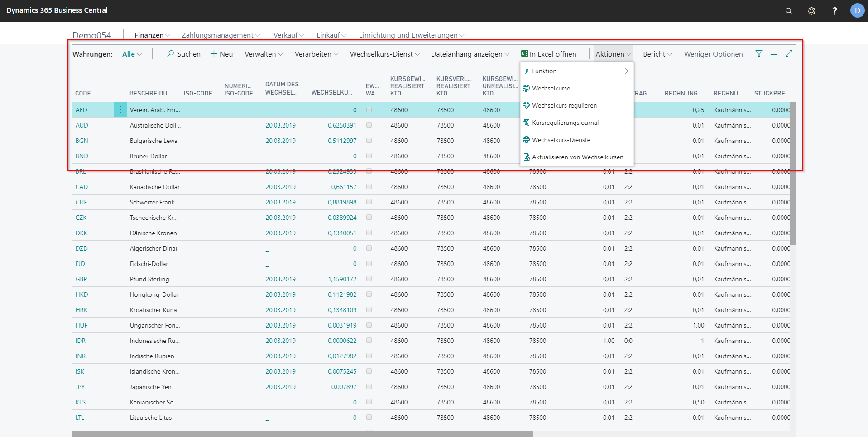Expand the Funktion submenu arrow
The height and width of the screenshot is (437, 868).
pos(627,71)
